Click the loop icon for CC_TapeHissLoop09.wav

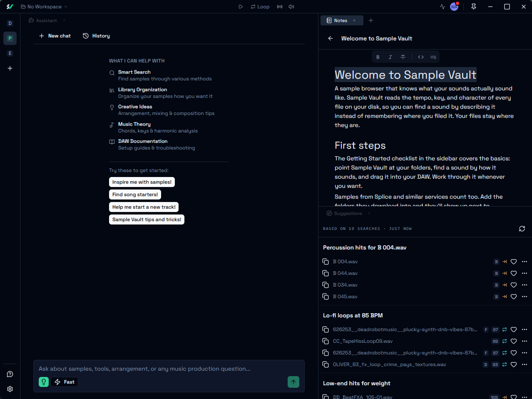pyautogui.click(x=505, y=341)
